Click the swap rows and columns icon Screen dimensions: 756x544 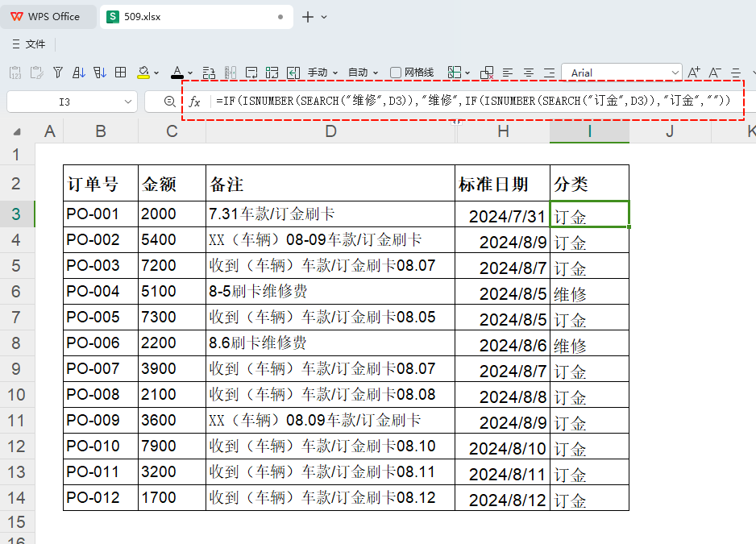pyautogui.click(x=209, y=73)
